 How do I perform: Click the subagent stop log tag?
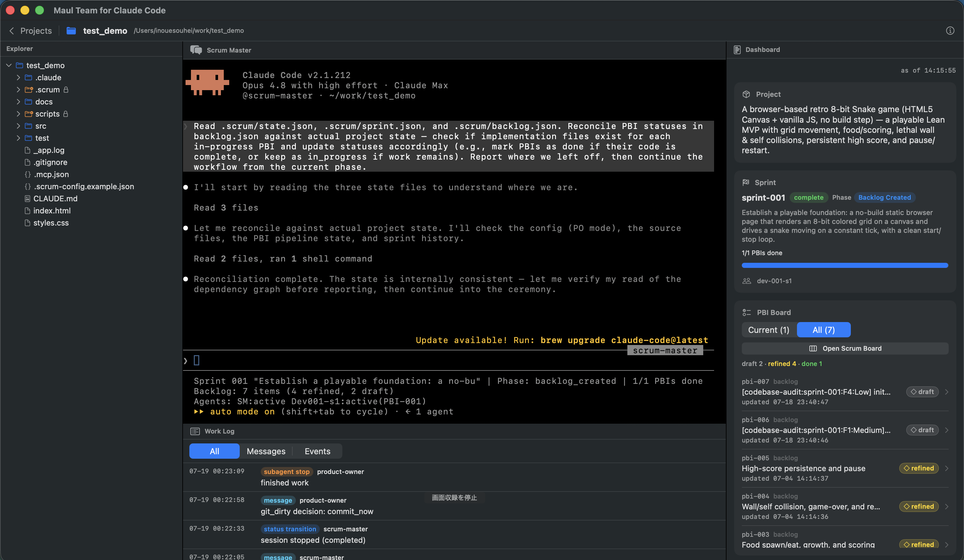tap(287, 472)
